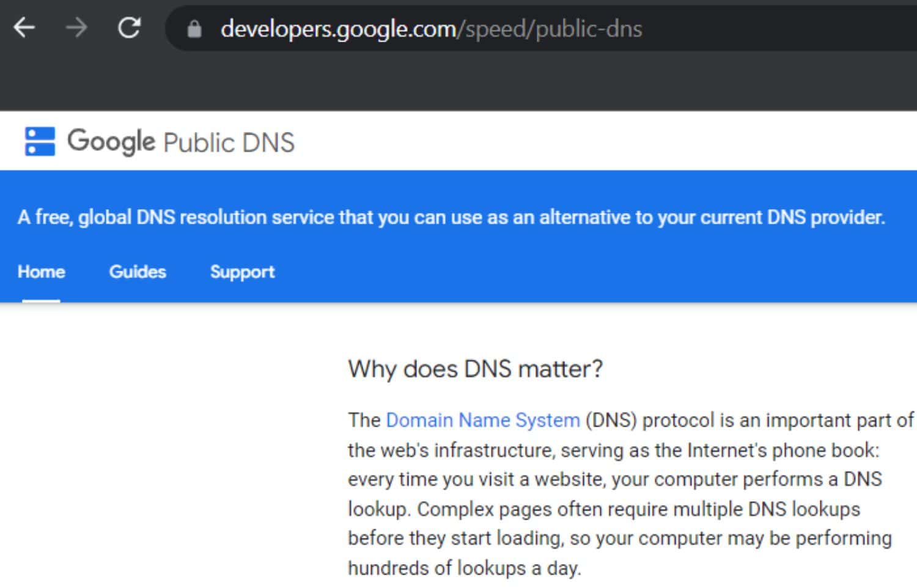
Task: Switch to the Guides tab
Action: point(138,271)
